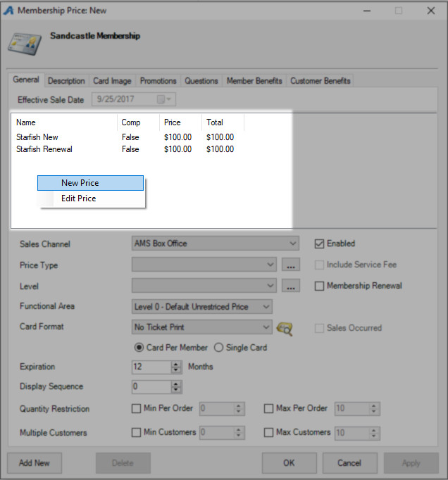Open the Price Type dropdown
The height and width of the screenshot is (480, 448).
(x=204, y=265)
